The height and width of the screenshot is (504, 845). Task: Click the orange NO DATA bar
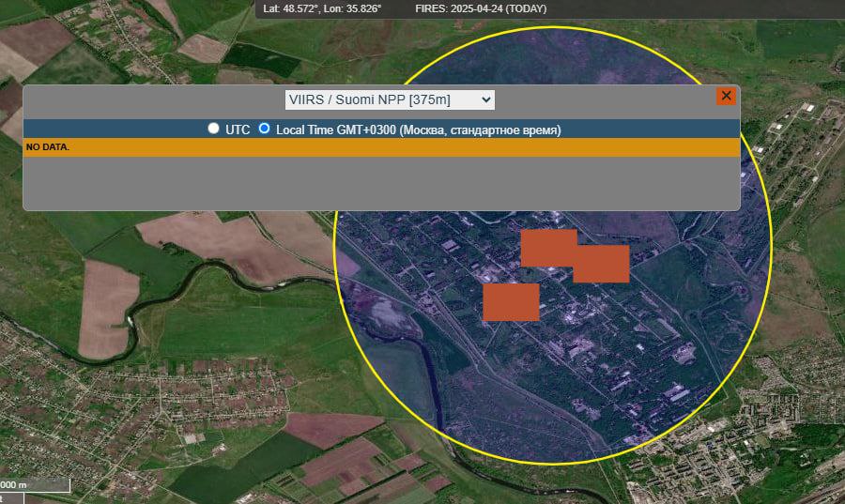(x=381, y=147)
